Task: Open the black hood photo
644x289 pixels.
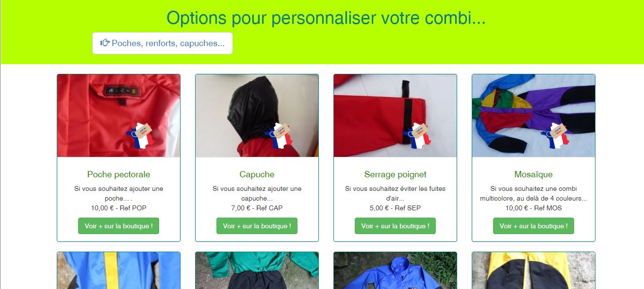Action: [x=257, y=116]
